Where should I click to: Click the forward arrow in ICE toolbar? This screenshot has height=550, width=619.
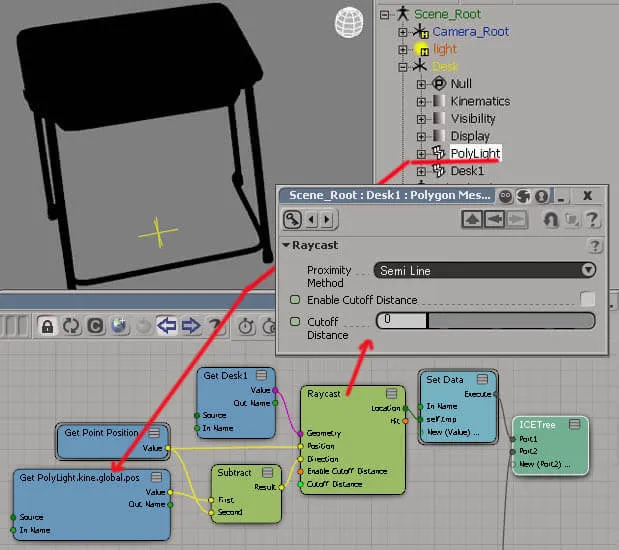191,326
